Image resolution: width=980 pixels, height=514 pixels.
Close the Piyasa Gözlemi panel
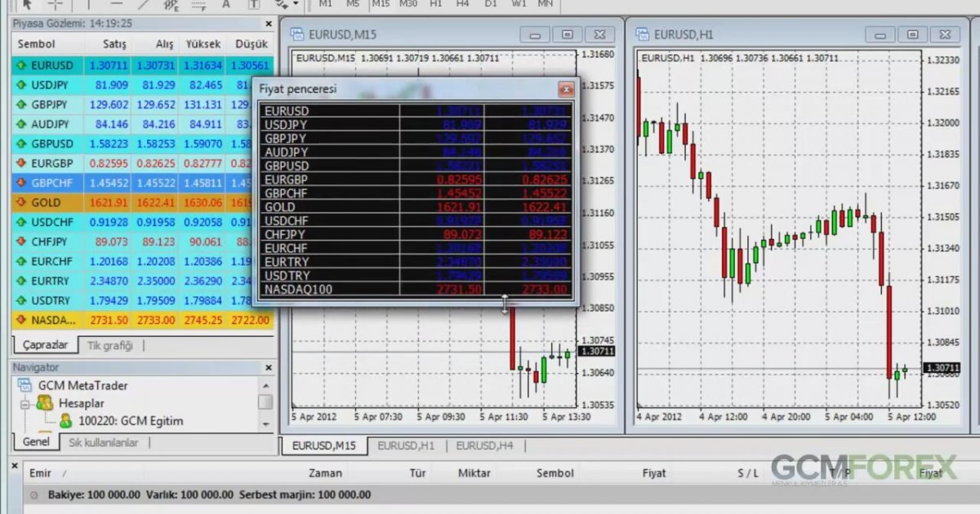pyautogui.click(x=268, y=24)
